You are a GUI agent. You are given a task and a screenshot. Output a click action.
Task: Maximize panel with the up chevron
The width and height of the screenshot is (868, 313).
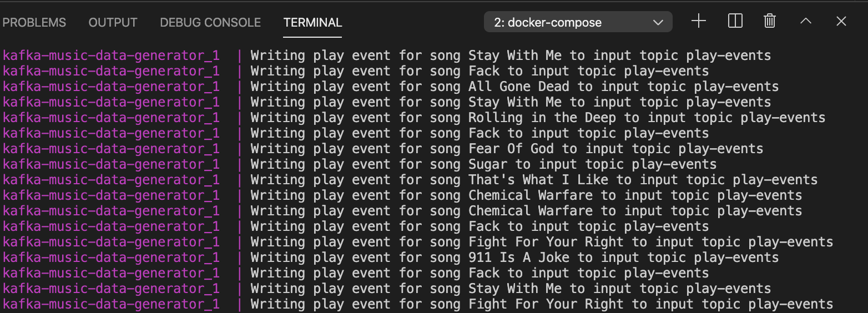[806, 22]
